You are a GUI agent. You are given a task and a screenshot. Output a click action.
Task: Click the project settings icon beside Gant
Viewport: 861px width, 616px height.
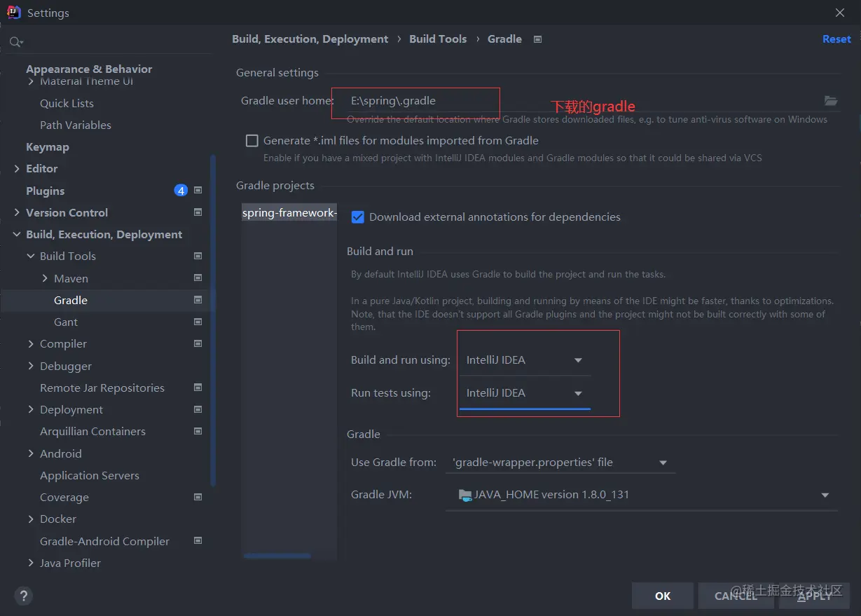pyautogui.click(x=198, y=322)
